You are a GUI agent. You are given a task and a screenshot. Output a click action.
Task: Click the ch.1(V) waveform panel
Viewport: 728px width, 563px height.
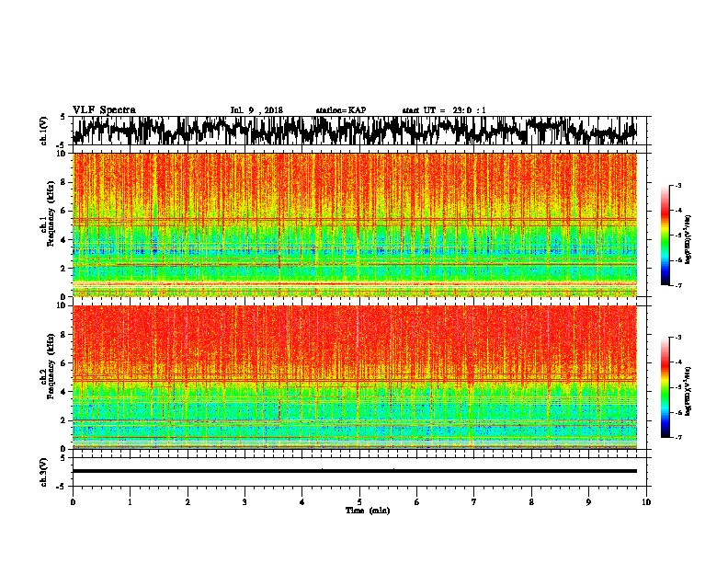coord(358,131)
